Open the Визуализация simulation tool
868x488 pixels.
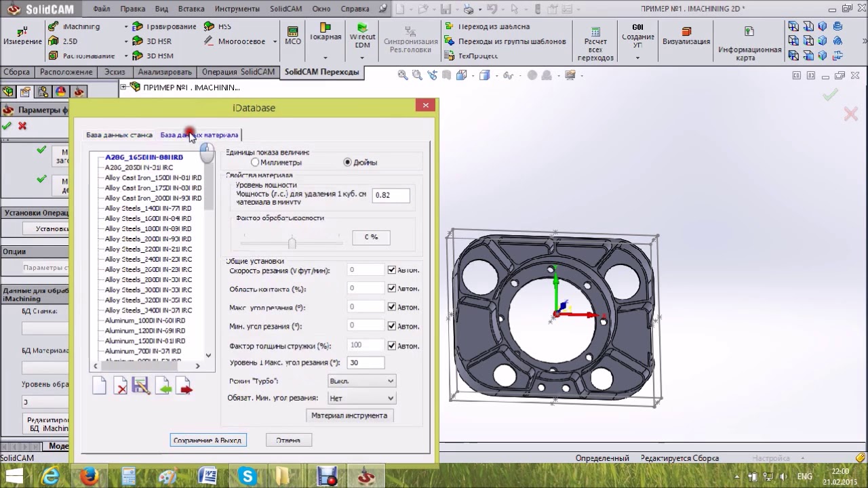[x=686, y=36]
